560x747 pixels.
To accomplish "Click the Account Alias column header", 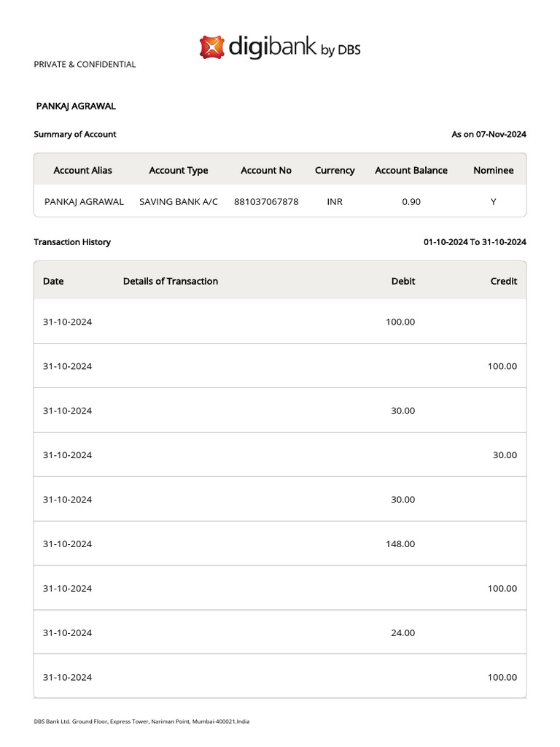I will tap(83, 170).
